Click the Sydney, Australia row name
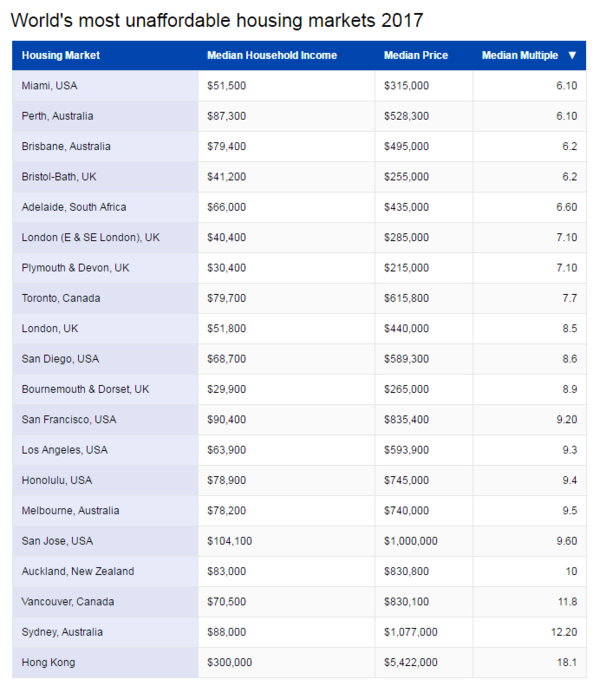 61,632
